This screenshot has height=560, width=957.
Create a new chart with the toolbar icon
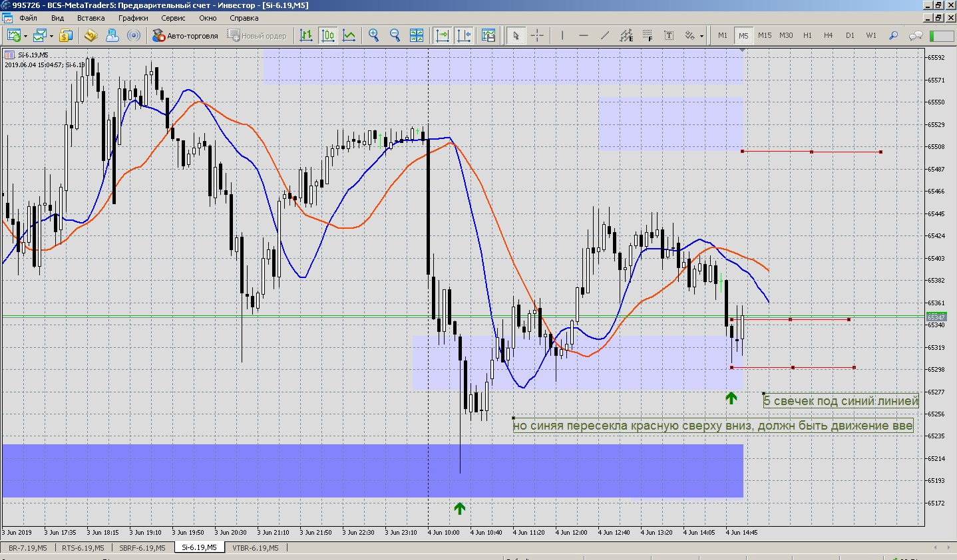[13, 35]
